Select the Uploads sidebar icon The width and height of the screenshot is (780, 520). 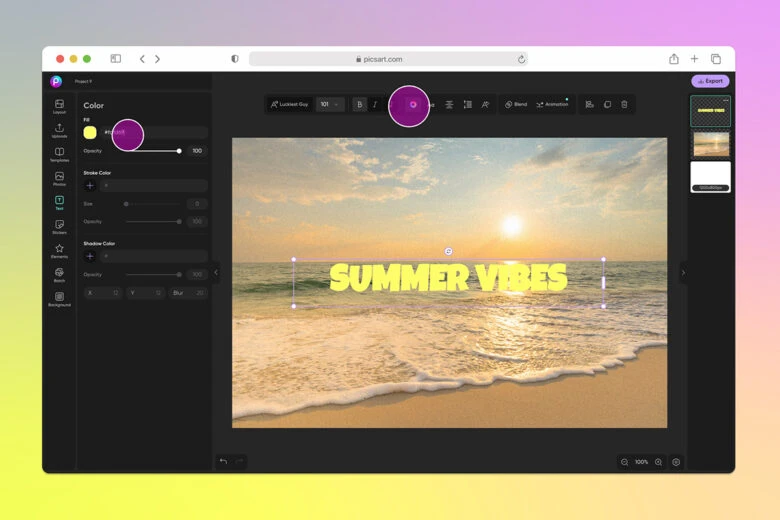59,130
